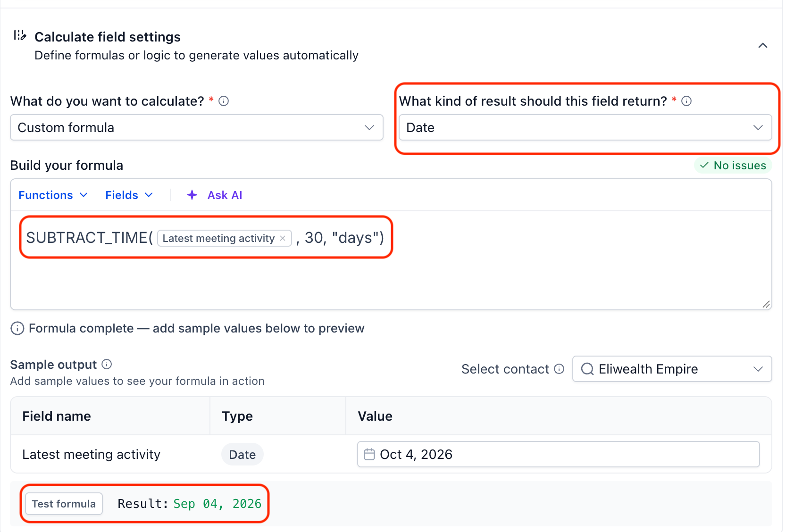Screen dimensions: 786x532
Task: Open the calendar icon in Value field
Action: pos(369,454)
